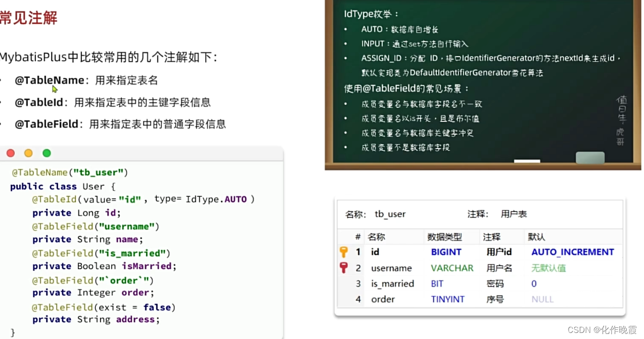
Task: Click the chalkboard eraser on the blackboard
Action: coord(590,157)
